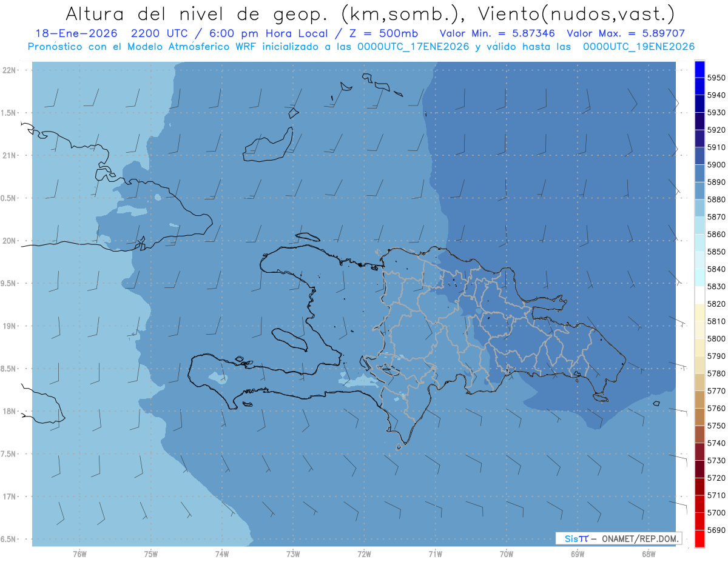The height and width of the screenshot is (562, 728).
Task: Select the colorbar swatch between 5890 and 5900
Action: pyautogui.click(x=699, y=173)
